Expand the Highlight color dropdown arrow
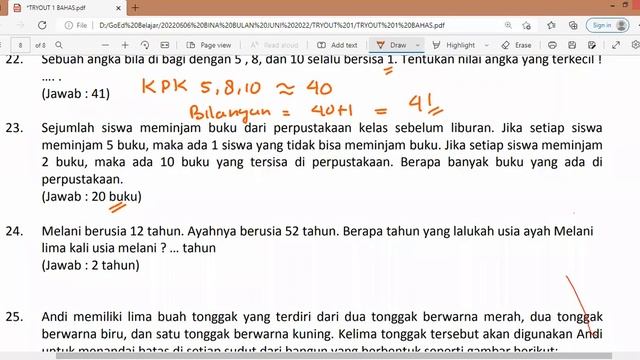Viewport: 640px width, 360px height. pyautogui.click(x=487, y=45)
